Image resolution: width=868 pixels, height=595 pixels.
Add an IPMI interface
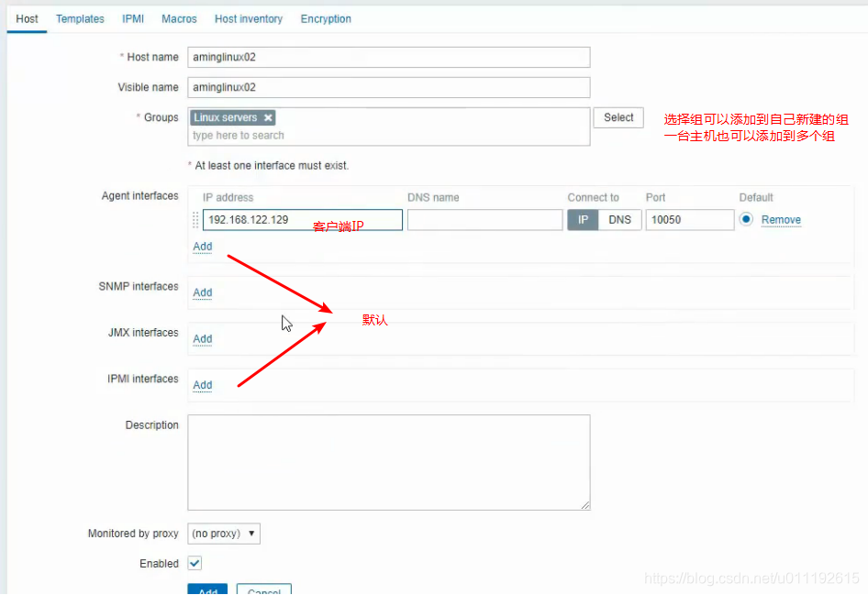click(x=203, y=385)
